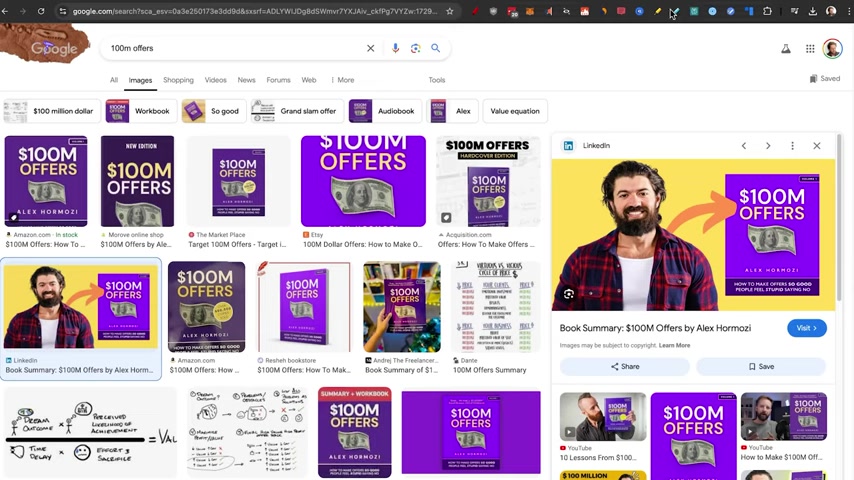Open Google Lens image search icon
The image size is (854, 480).
coord(416,48)
